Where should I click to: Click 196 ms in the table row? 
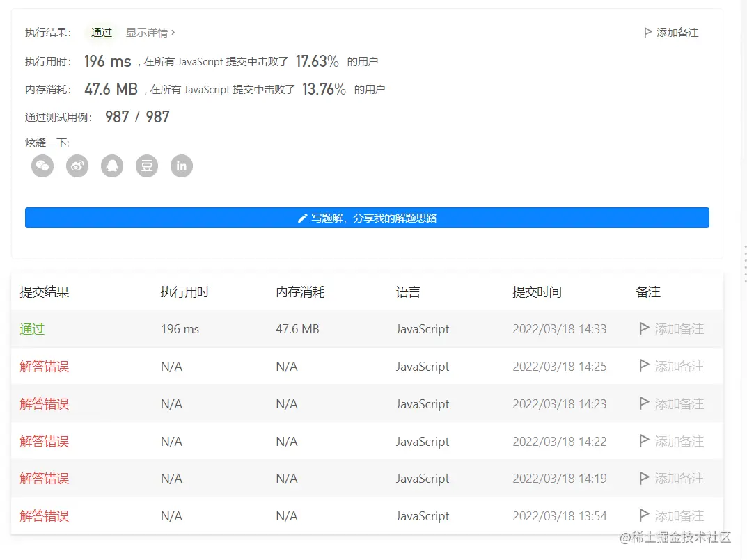point(180,329)
